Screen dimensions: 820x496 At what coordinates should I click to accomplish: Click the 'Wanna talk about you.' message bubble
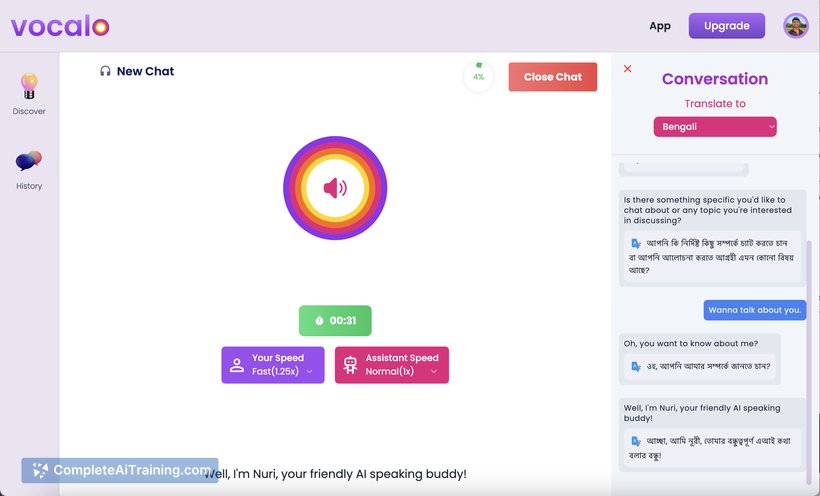coord(754,310)
